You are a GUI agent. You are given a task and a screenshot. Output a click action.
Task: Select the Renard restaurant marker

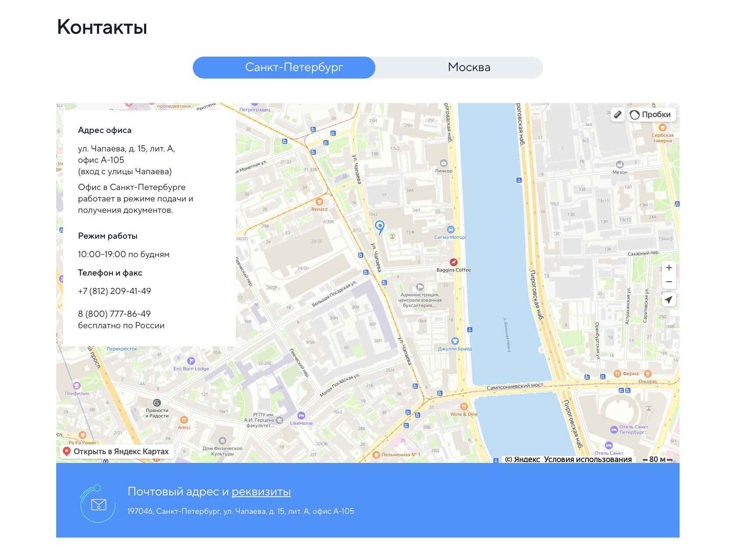(319, 202)
